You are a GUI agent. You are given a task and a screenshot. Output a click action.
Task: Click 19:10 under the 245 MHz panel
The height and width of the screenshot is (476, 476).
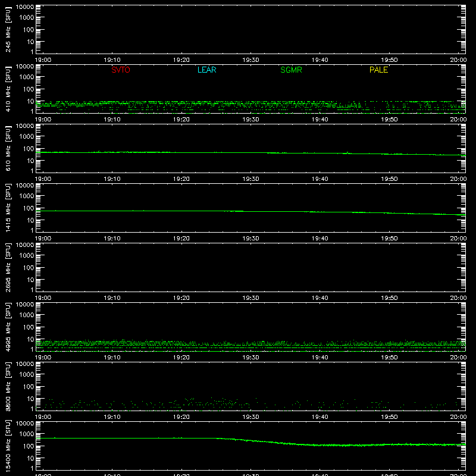[x=112, y=60]
